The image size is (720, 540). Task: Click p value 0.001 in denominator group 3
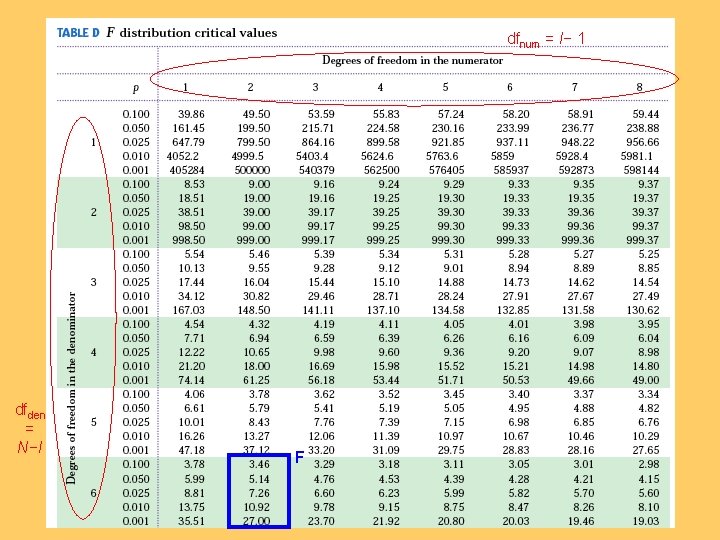click(x=136, y=310)
